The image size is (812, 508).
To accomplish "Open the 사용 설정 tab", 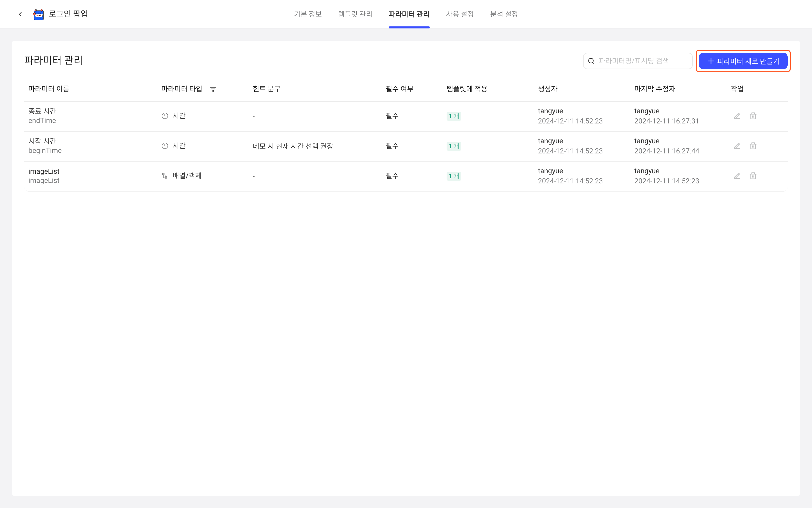I will tap(460, 14).
